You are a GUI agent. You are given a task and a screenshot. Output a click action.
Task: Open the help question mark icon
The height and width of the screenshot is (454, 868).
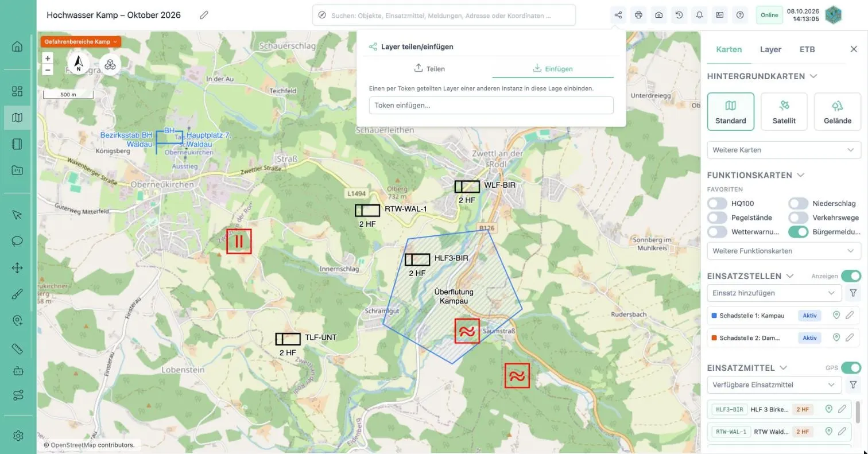740,15
